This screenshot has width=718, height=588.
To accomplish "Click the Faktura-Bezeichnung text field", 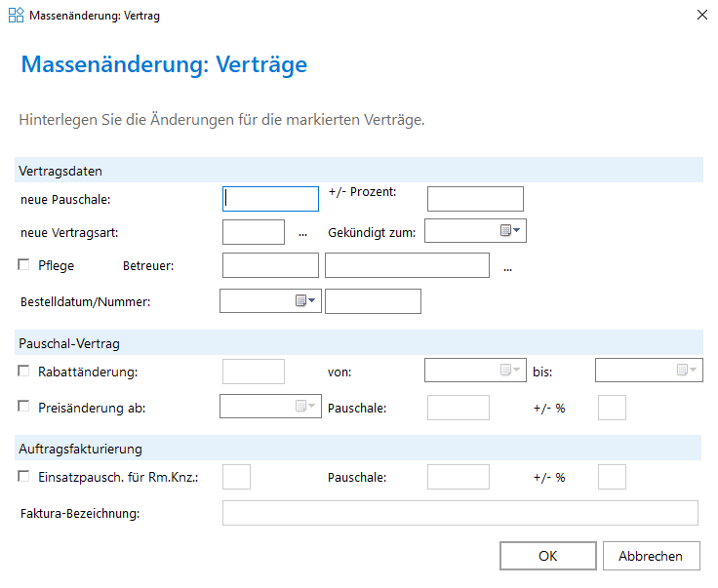I will coord(460,513).
